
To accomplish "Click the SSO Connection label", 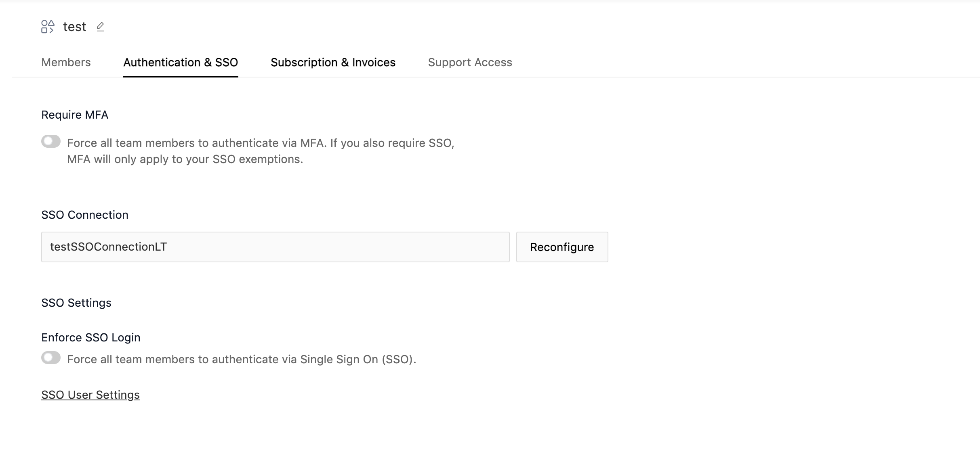I will [85, 215].
